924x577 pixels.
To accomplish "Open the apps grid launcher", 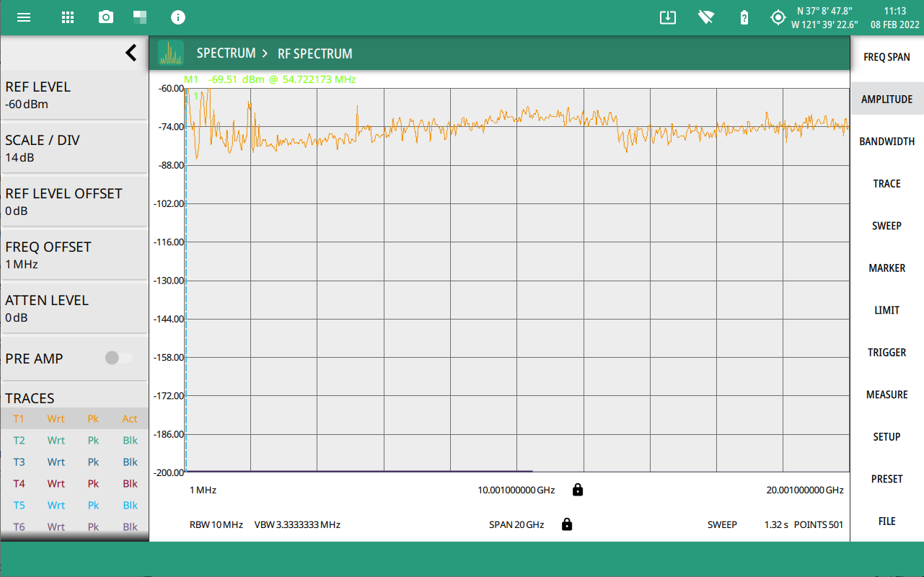I will click(68, 17).
